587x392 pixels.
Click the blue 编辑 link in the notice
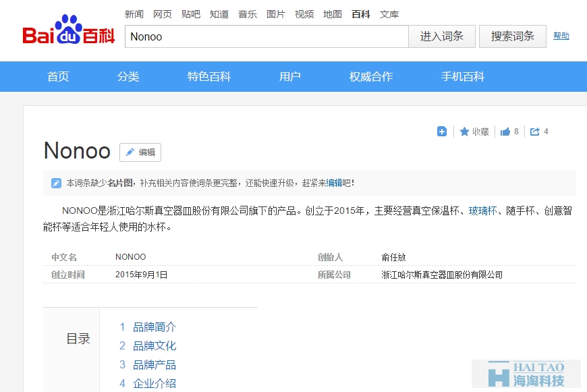point(334,183)
